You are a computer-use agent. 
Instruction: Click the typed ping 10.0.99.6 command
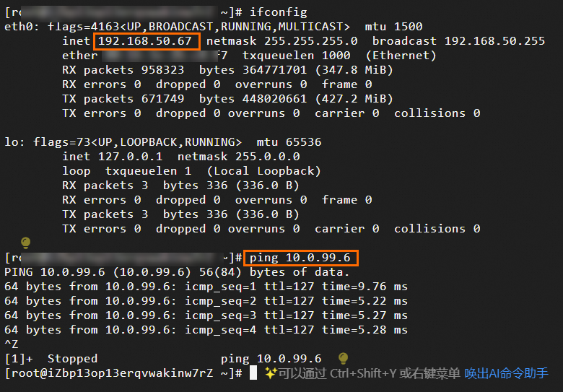click(300, 258)
